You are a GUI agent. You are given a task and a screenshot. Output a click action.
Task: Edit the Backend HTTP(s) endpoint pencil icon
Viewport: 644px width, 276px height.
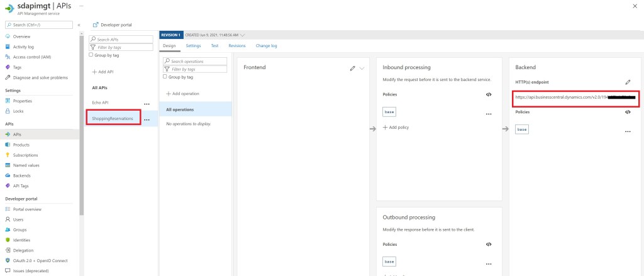click(628, 82)
